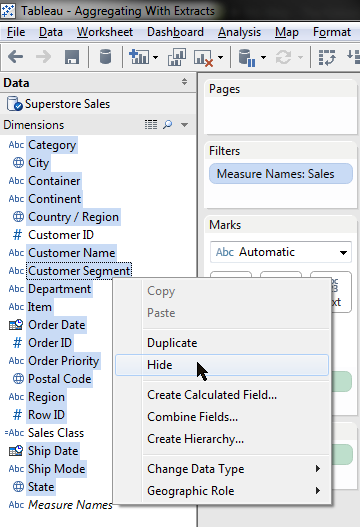The width and height of the screenshot is (360, 527).
Task: Select the Order ID dimension
Action: (50, 343)
